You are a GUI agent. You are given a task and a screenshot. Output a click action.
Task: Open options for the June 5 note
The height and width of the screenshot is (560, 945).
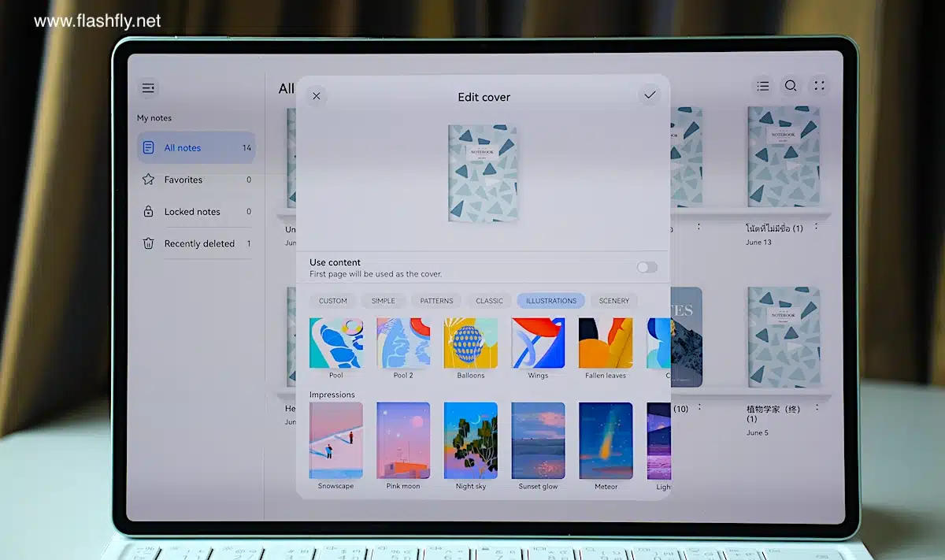coord(817,408)
